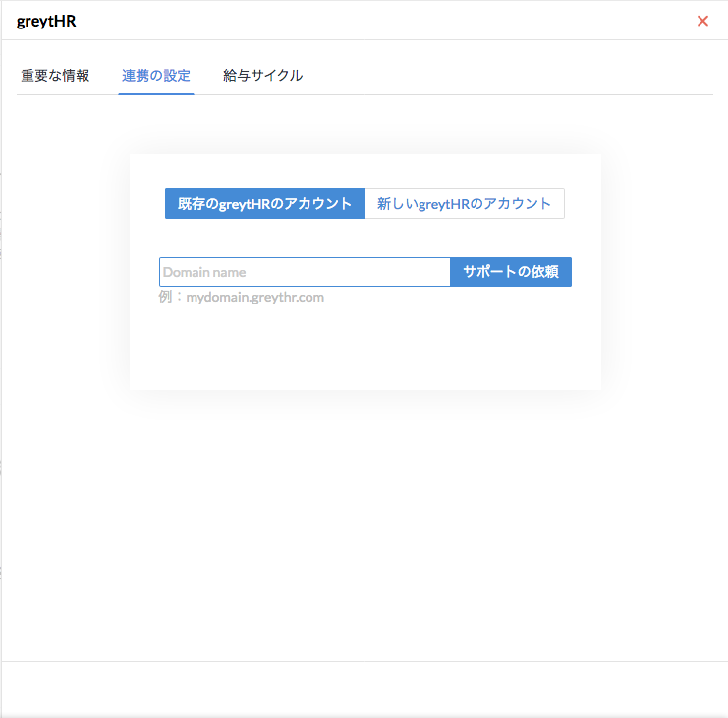Choose 新しいgreytHRのアカウント option

pos(465,203)
